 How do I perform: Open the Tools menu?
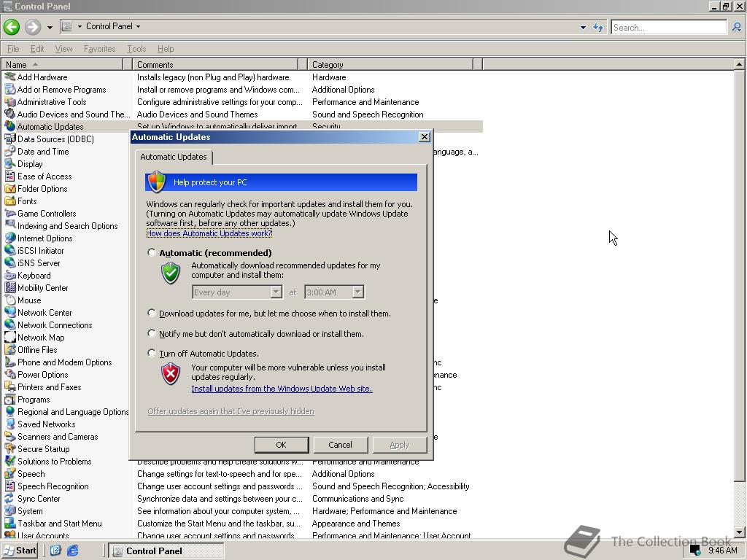click(136, 49)
